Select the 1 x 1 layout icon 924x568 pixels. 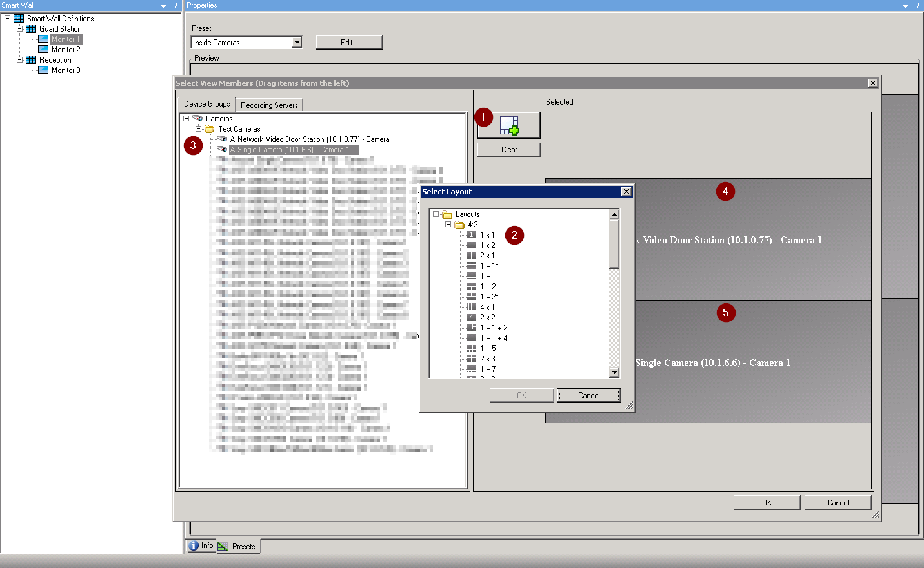point(471,234)
